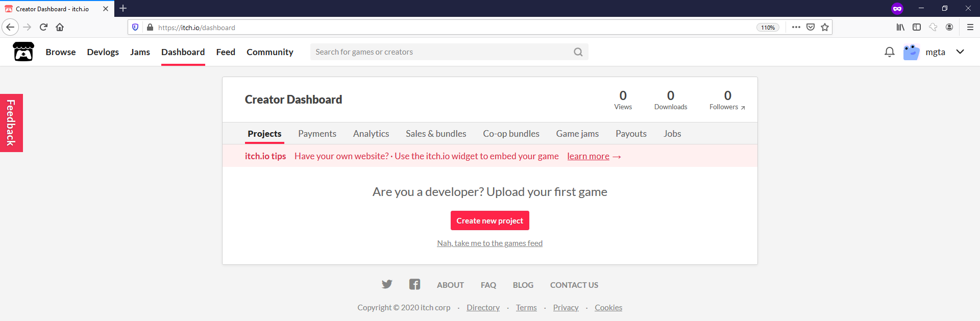Open the Directory footer link

click(x=483, y=308)
